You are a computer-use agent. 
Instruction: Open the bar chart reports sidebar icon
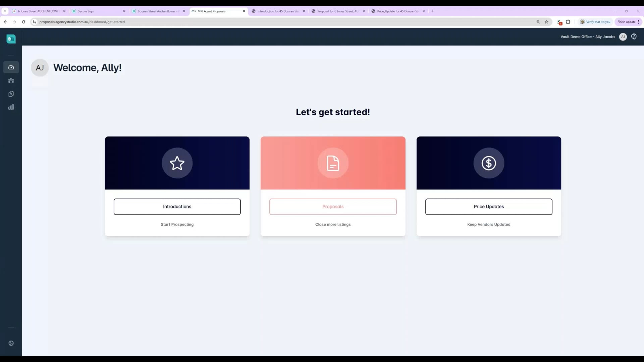(x=11, y=107)
